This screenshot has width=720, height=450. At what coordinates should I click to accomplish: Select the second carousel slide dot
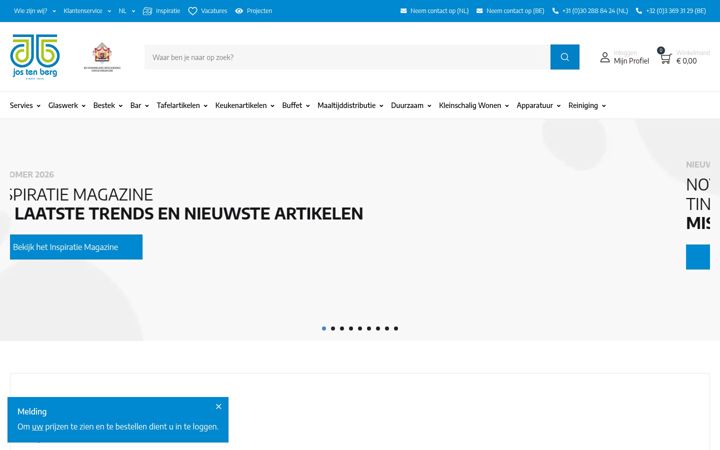(333, 328)
